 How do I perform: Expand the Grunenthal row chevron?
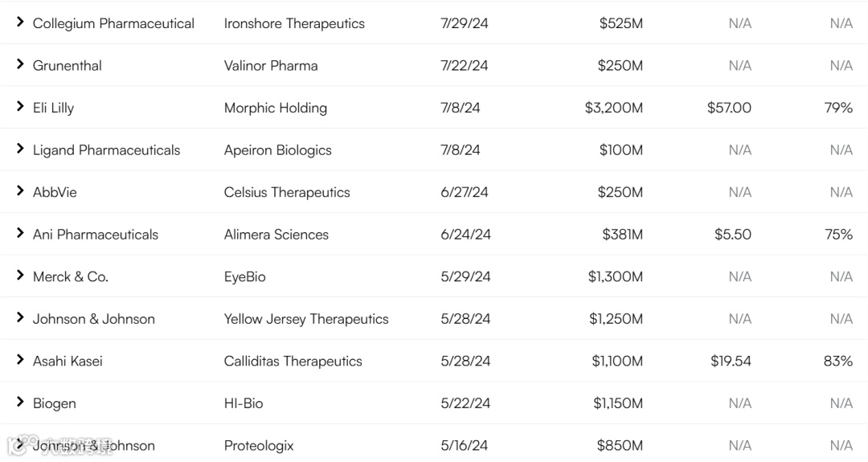(x=20, y=63)
